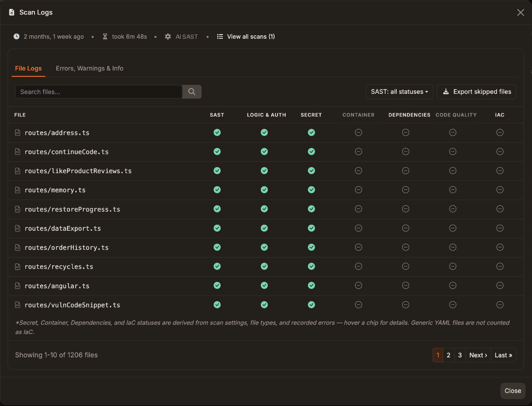Select file name routes/recycles.ts

[x=59, y=267]
